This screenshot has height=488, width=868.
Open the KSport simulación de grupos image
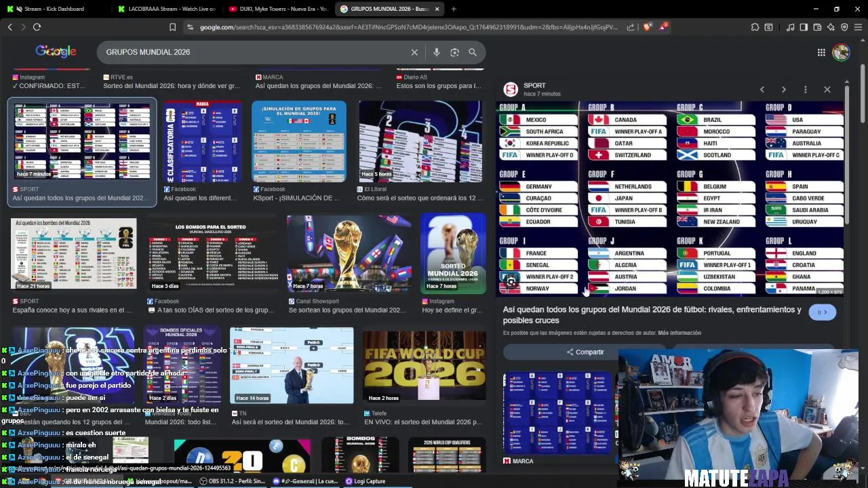(299, 142)
